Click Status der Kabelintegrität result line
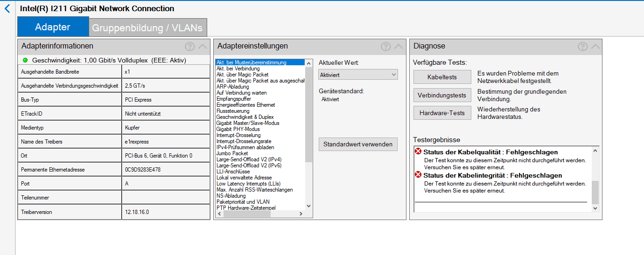Image resolution: width=644 pixels, height=255 pixels. point(492,175)
